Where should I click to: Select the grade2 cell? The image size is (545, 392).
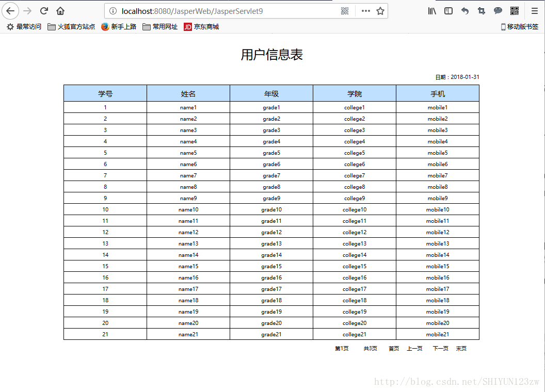271,119
